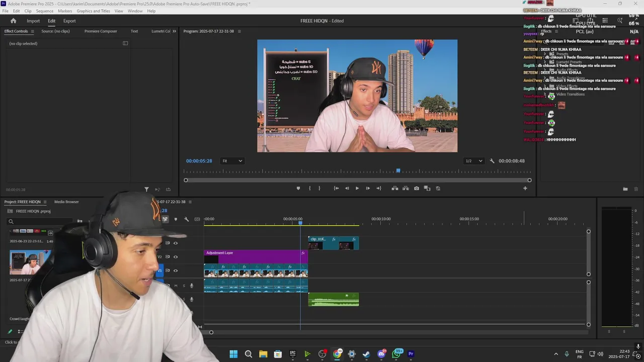Open Project FREEE HIDQN panel menu
The width and height of the screenshot is (644, 362).
pyautogui.click(x=45, y=202)
